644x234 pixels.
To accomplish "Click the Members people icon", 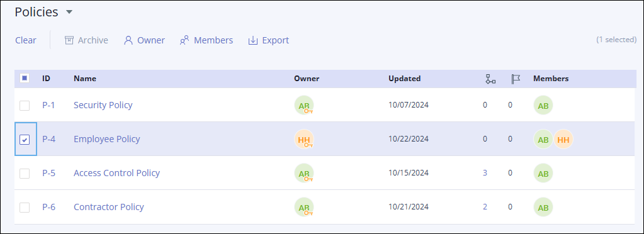I will [x=184, y=40].
